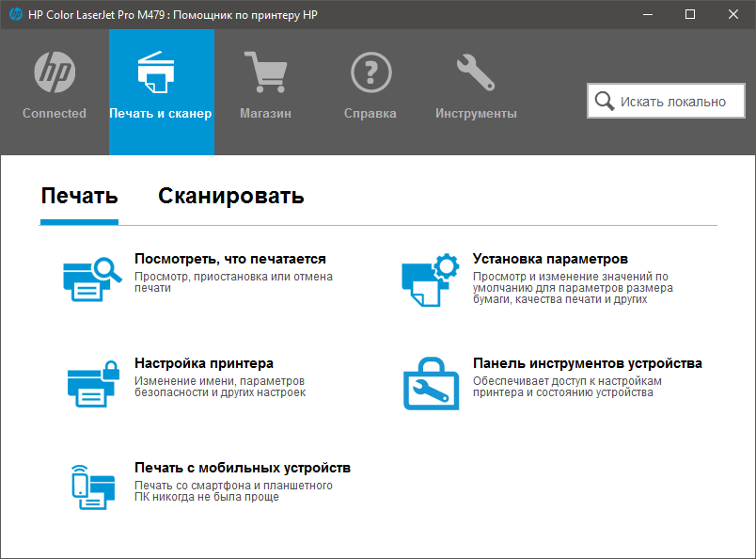Open the HP Connected icon
This screenshot has height=559, width=756.
pyautogui.click(x=55, y=72)
